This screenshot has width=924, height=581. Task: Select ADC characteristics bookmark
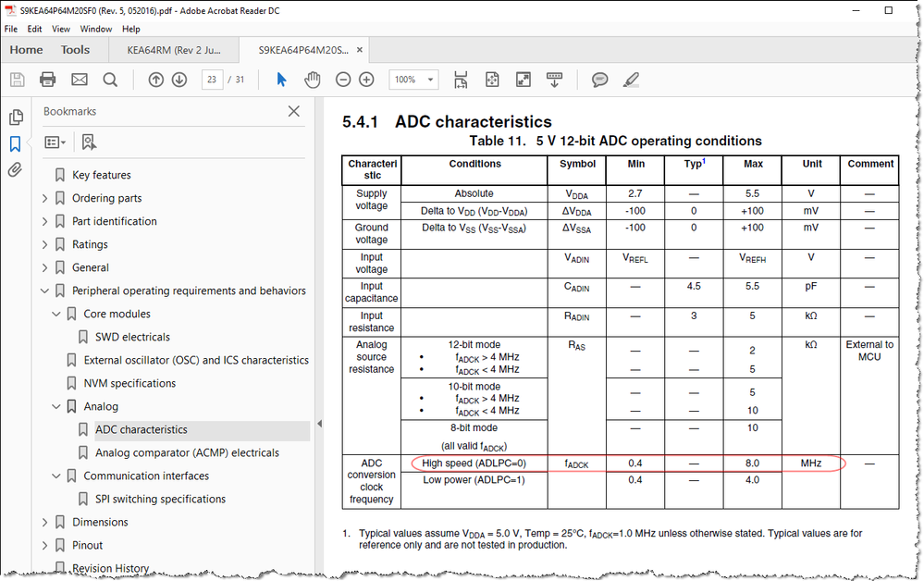(142, 429)
